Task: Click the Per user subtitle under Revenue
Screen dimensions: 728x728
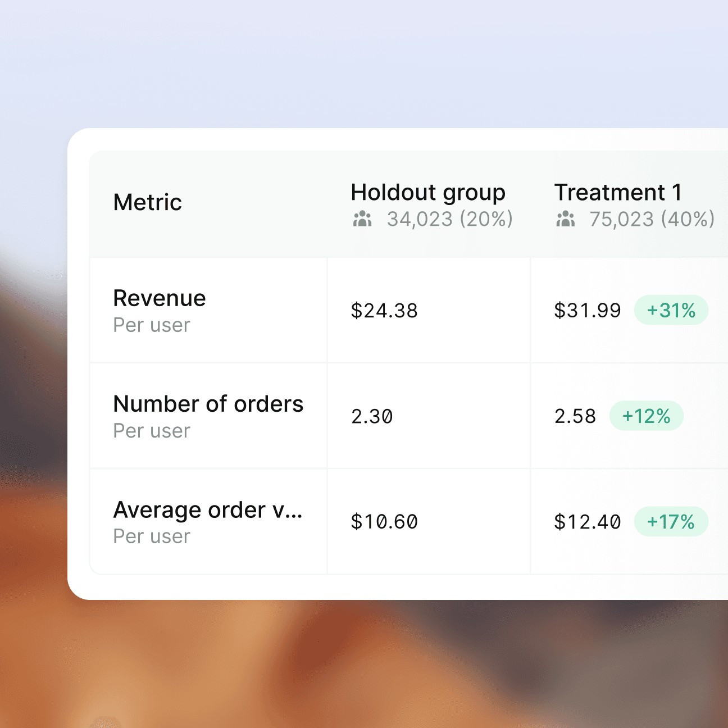Action: click(x=151, y=325)
